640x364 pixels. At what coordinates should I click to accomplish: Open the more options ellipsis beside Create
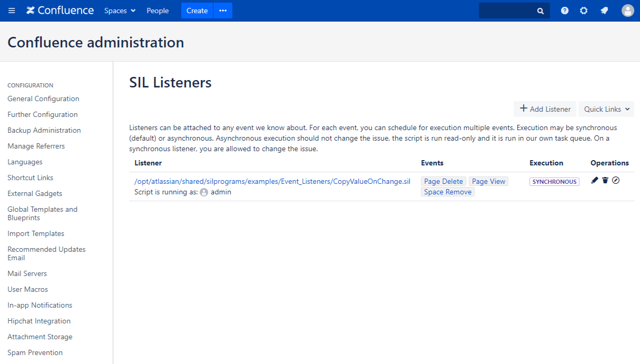(223, 11)
